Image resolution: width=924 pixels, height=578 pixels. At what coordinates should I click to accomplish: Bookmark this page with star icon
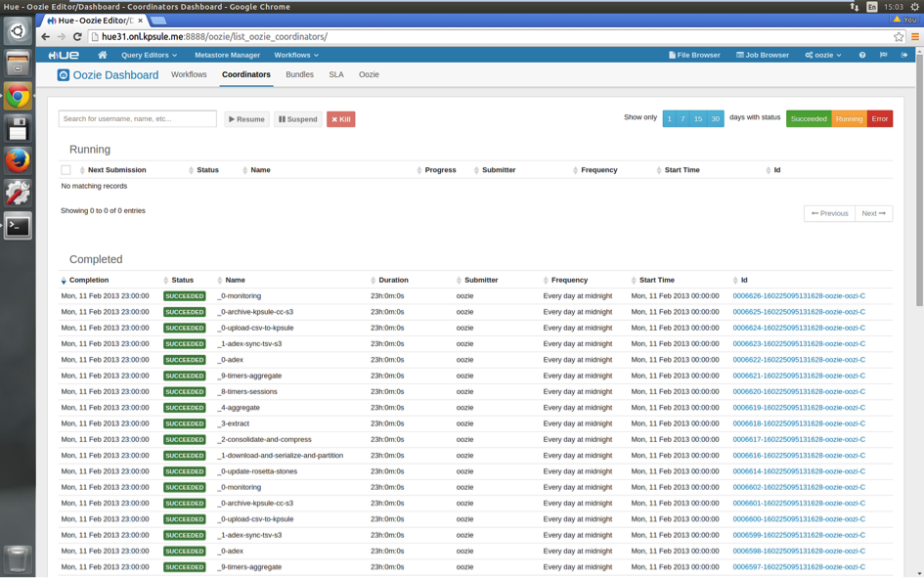[898, 37]
